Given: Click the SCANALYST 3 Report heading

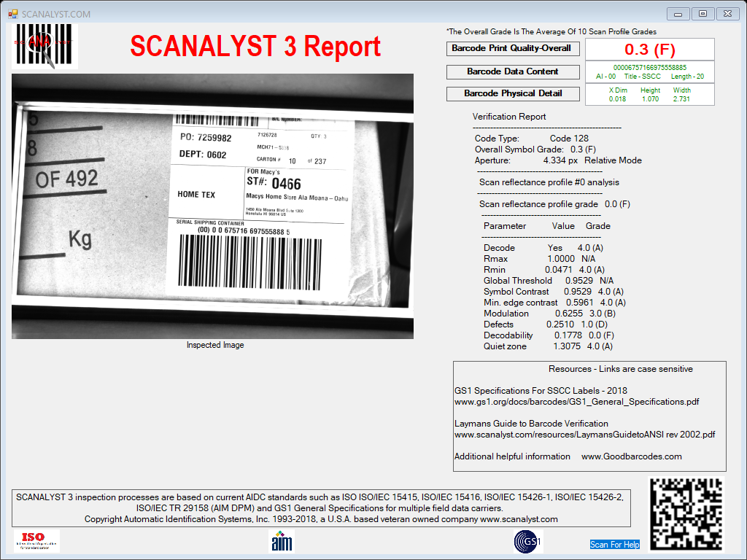Looking at the screenshot, I should 255,46.
